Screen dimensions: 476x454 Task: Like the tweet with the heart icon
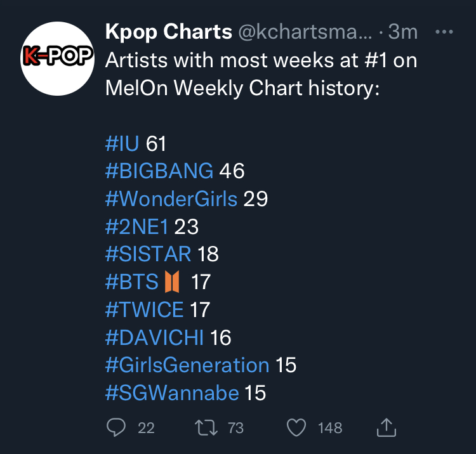(x=296, y=427)
